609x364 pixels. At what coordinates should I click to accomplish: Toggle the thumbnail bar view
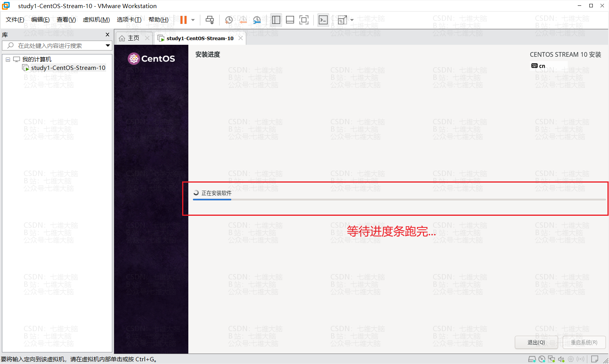pos(290,20)
